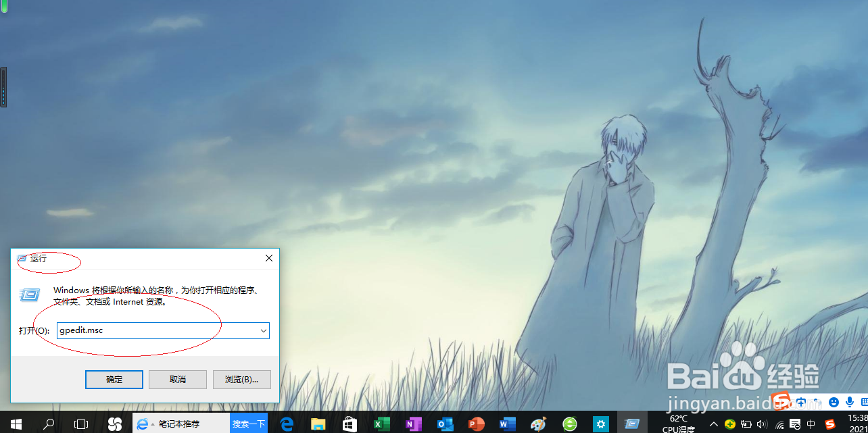Click the yellow-green plus tray icon
Image resolution: width=868 pixels, height=433 pixels.
click(x=730, y=424)
